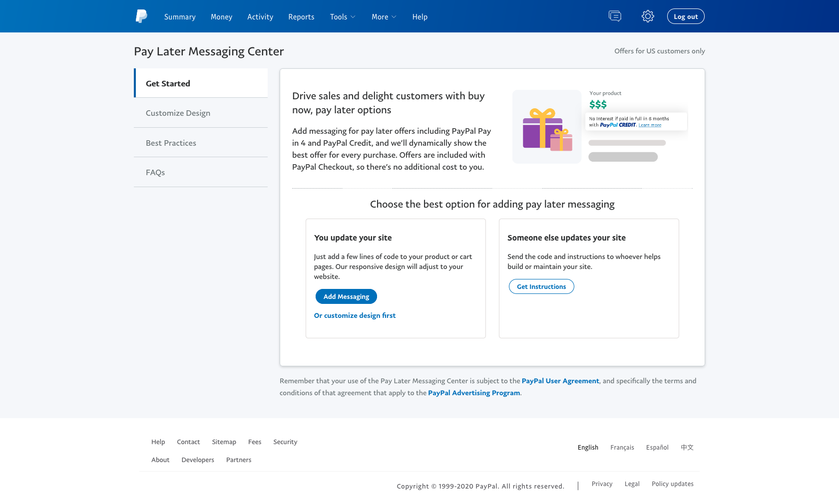
Task: Click the Learn more link in preview
Action: click(650, 125)
